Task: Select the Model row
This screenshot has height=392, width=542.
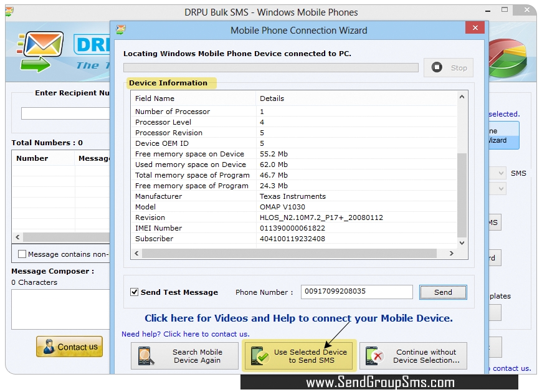Action: [x=294, y=207]
